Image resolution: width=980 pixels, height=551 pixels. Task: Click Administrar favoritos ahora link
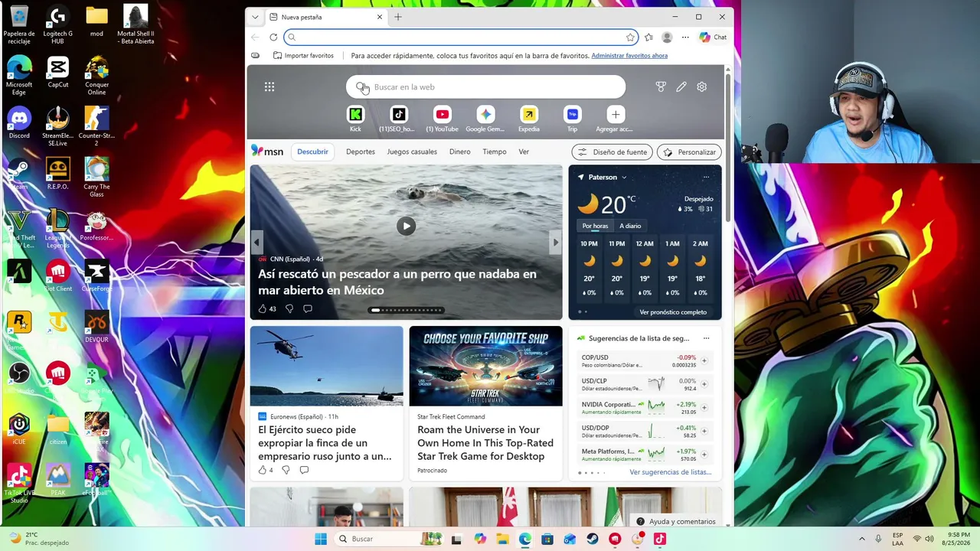pyautogui.click(x=629, y=56)
